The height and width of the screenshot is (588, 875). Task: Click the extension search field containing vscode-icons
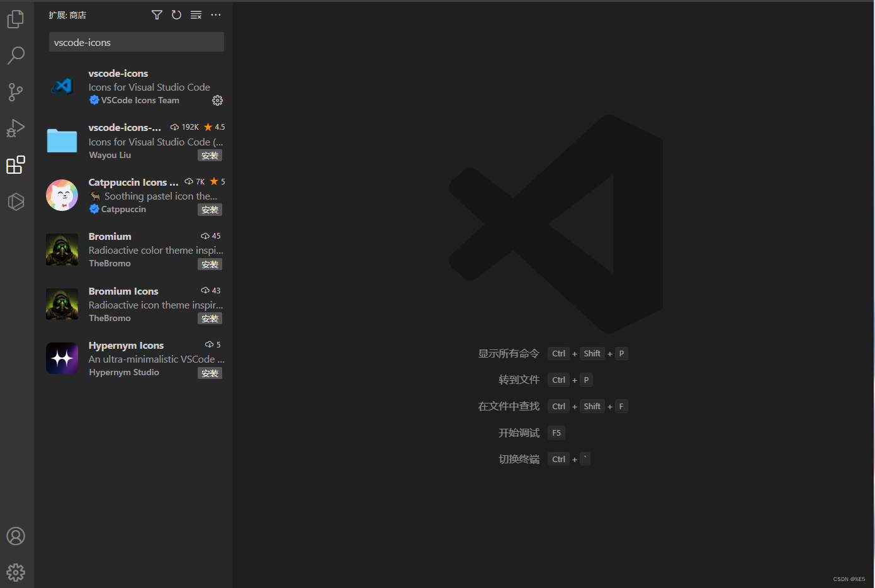coord(137,42)
